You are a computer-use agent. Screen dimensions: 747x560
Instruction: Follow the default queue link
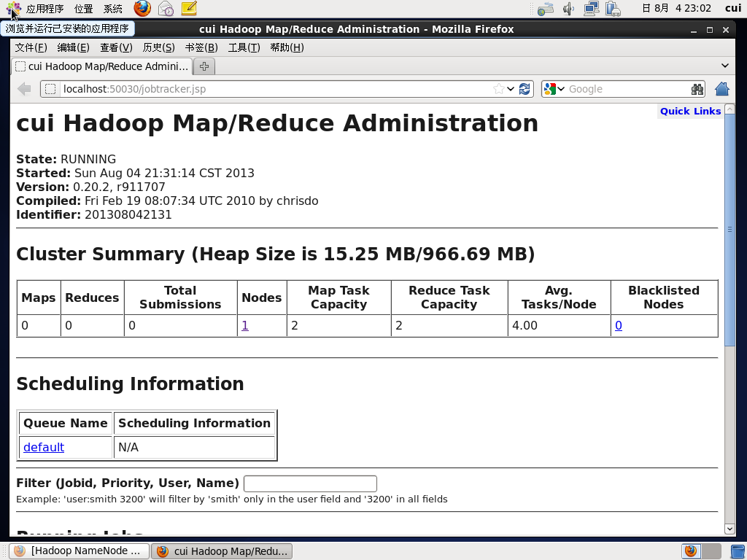[44, 447]
